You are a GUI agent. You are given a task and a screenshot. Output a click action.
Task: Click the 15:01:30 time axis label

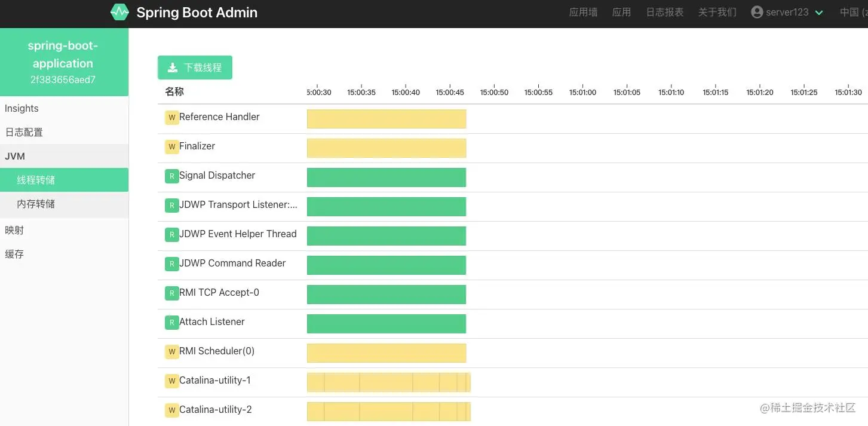coord(848,93)
